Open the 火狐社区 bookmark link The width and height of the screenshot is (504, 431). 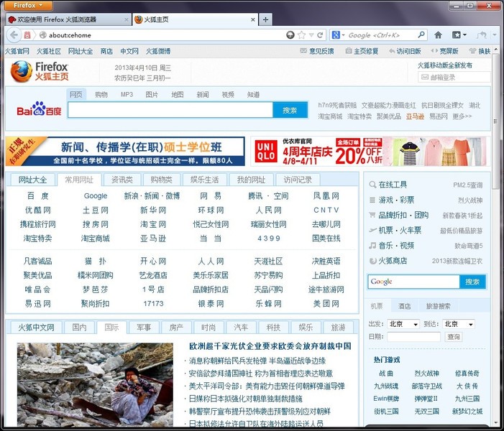49,51
